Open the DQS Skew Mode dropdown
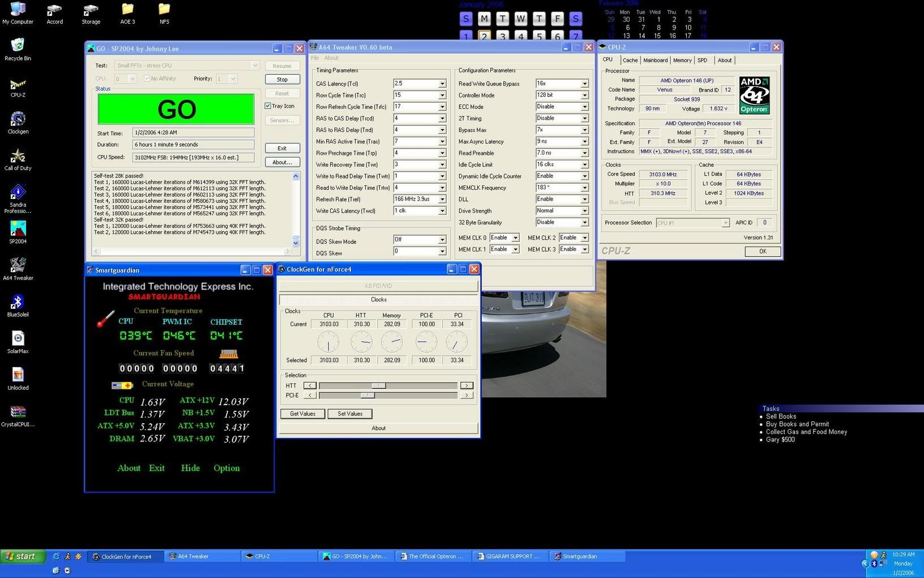This screenshot has height=578, width=924. tap(442, 240)
